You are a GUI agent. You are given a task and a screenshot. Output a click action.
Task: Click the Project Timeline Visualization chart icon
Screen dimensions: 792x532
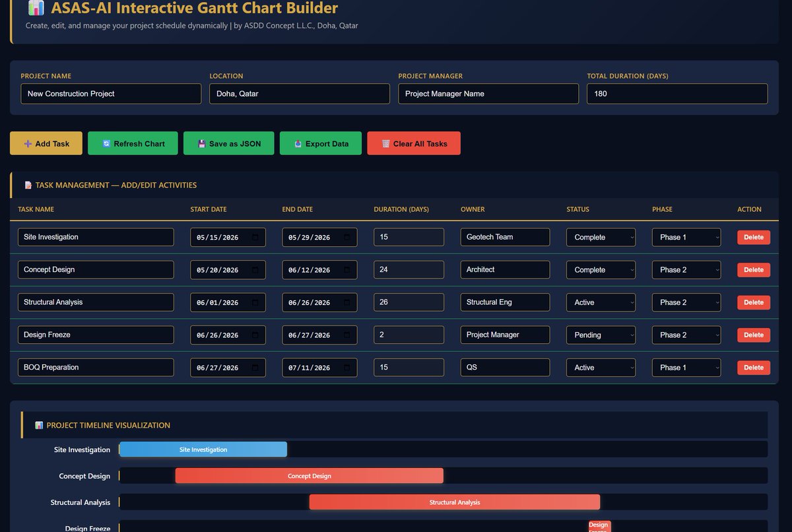[x=39, y=426]
